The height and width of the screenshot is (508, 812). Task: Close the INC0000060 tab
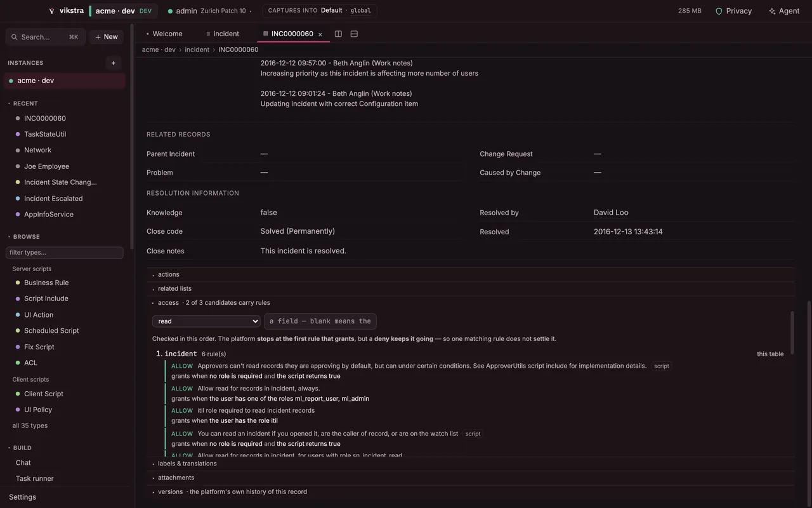point(320,34)
